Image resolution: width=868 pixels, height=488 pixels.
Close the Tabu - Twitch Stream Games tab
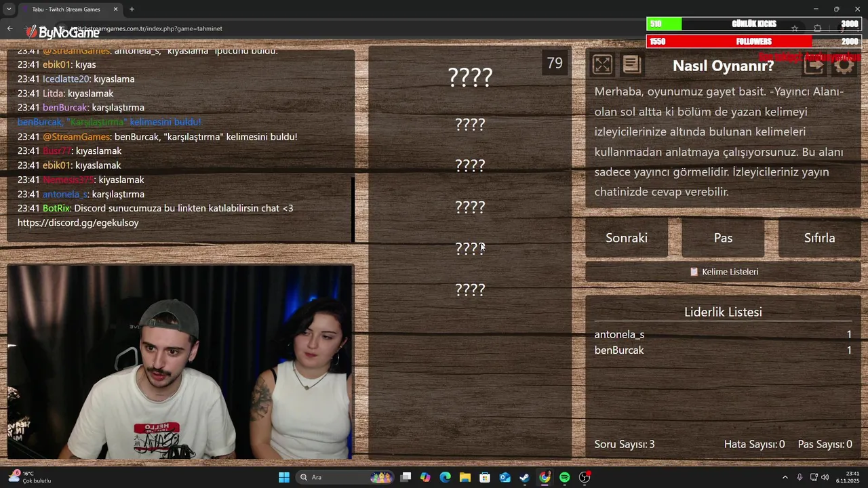click(115, 9)
